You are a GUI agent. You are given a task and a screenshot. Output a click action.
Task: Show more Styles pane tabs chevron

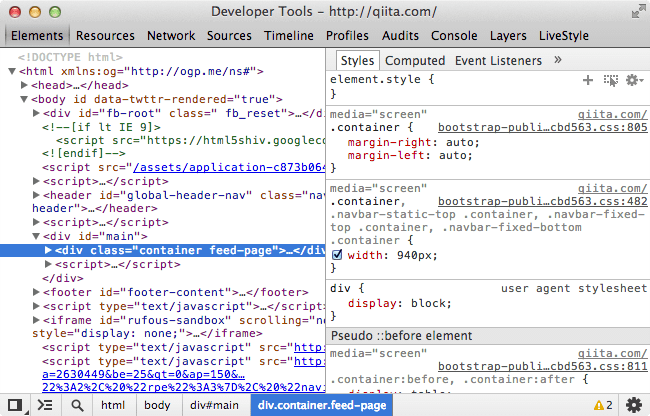point(558,60)
